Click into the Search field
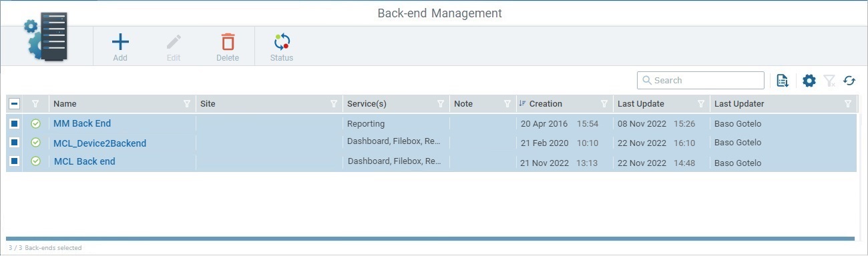 tap(700, 81)
